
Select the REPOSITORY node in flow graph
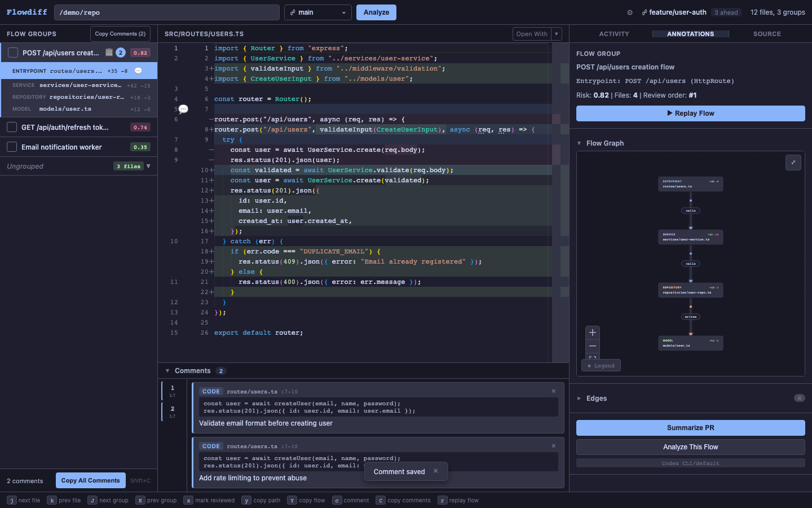[x=691, y=290]
